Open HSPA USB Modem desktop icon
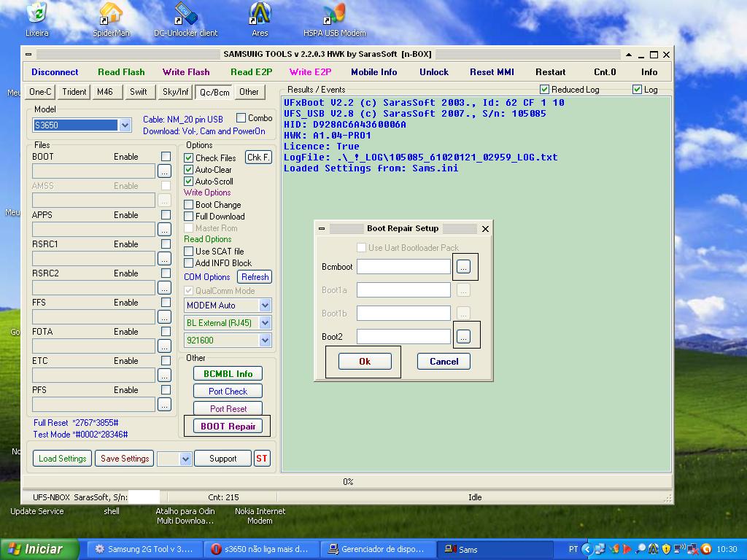The image size is (747, 560). (x=334, y=19)
